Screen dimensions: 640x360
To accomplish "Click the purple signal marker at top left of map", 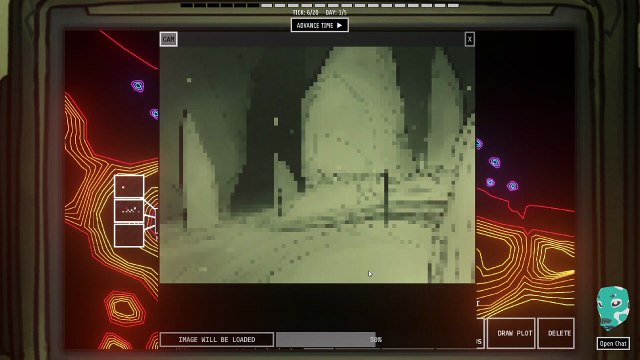I will click(x=138, y=86).
